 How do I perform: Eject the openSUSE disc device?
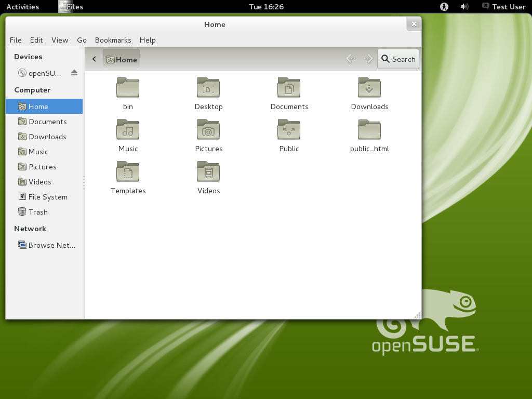pyautogui.click(x=74, y=73)
